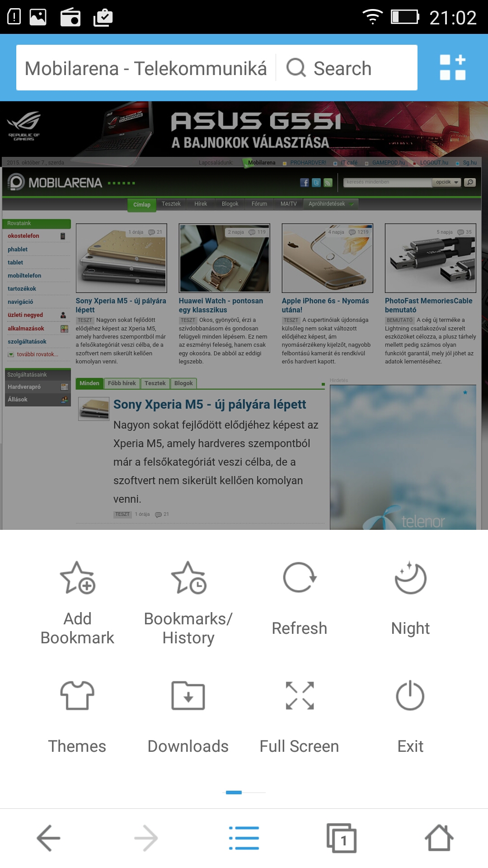Go to home page icon
The width and height of the screenshot is (488, 868).
(439, 838)
